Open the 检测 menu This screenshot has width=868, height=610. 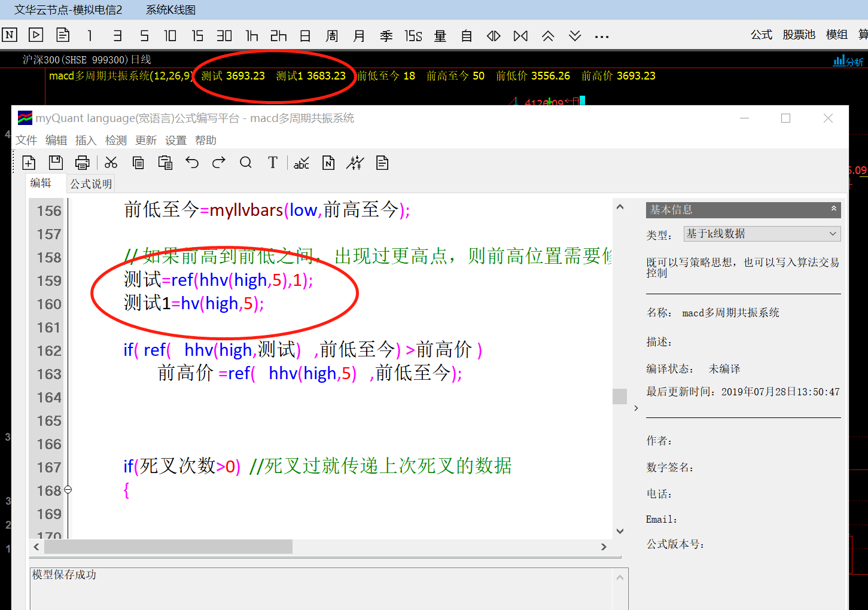click(x=115, y=141)
